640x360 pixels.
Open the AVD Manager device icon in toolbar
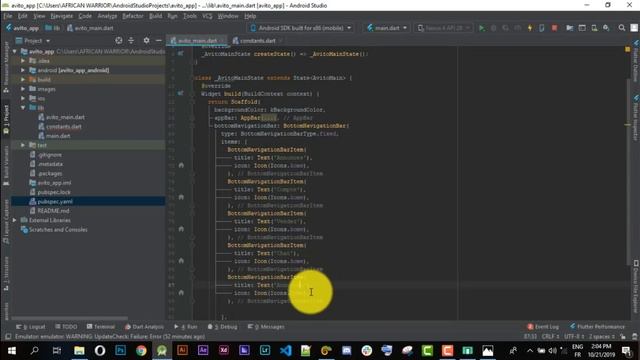click(x=594, y=28)
